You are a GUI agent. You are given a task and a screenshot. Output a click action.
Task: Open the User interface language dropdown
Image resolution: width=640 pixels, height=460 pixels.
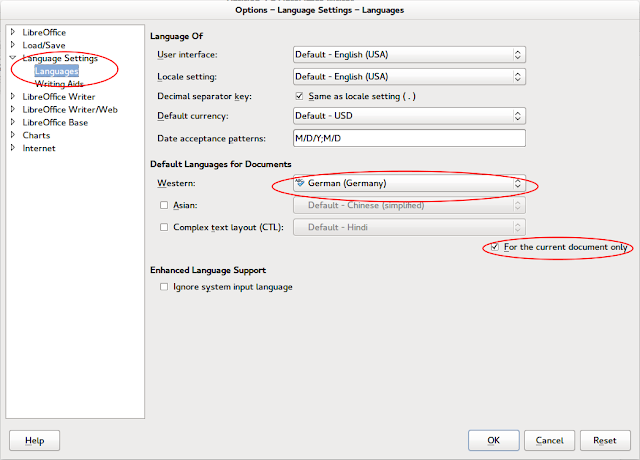coord(409,55)
